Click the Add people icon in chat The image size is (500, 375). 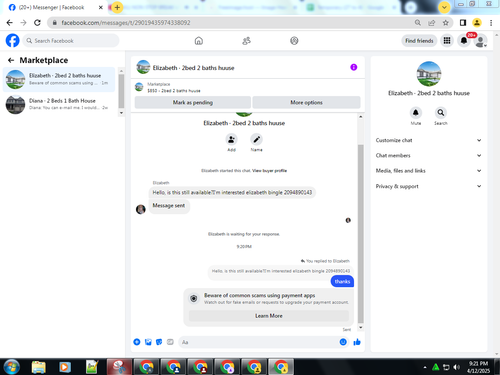pyautogui.click(x=231, y=139)
